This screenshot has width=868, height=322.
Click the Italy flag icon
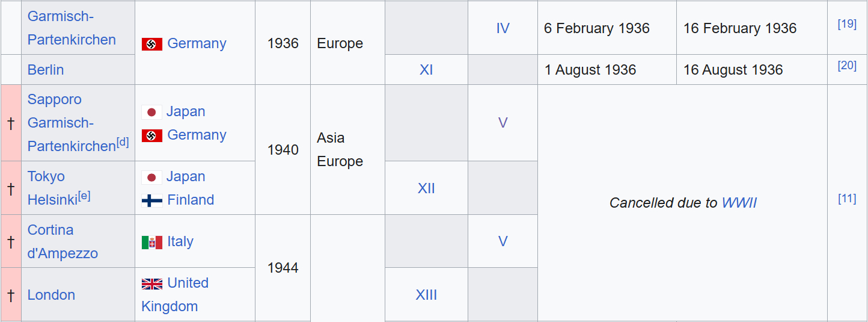[x=152, y=242]
